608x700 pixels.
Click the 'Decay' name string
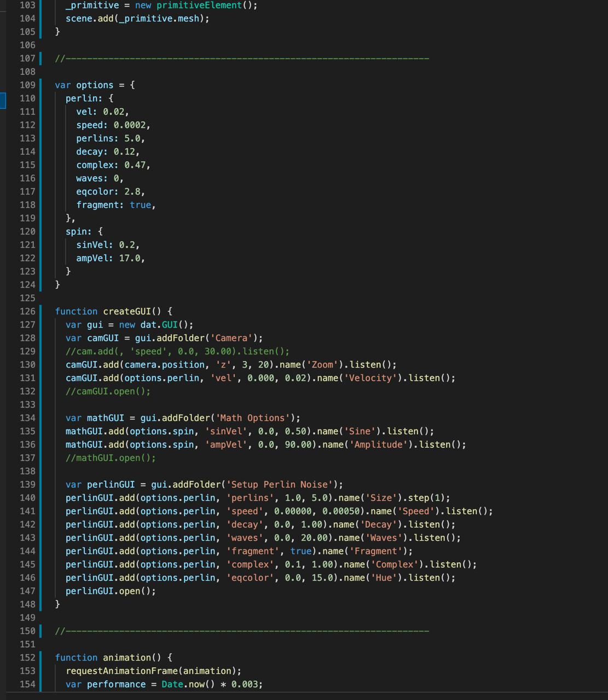coord(379,524)
